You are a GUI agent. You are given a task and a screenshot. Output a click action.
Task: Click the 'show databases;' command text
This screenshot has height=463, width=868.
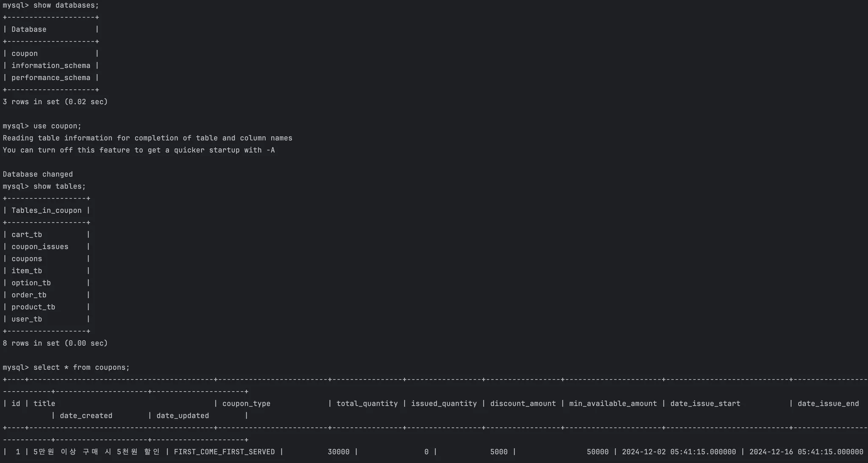[x=66, y=6]
